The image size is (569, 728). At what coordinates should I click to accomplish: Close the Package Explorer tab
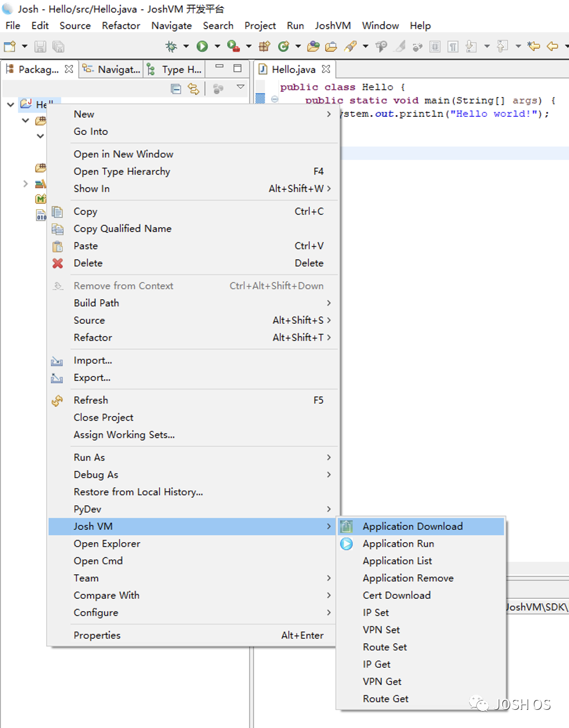pos(69,69)
